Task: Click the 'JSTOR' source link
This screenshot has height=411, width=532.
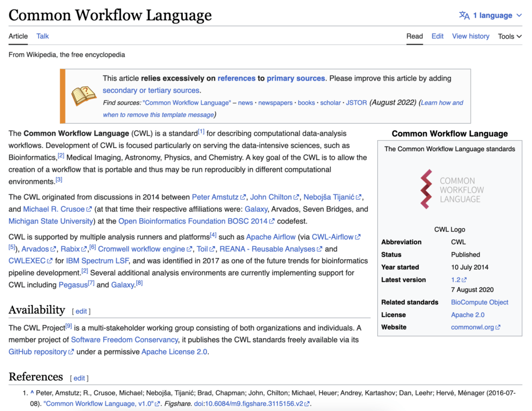Action: 356,103
